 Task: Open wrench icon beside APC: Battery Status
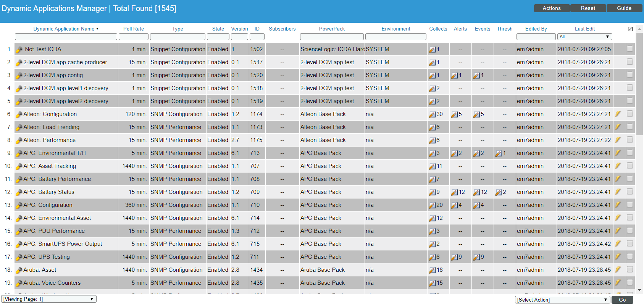pos(19,192)
